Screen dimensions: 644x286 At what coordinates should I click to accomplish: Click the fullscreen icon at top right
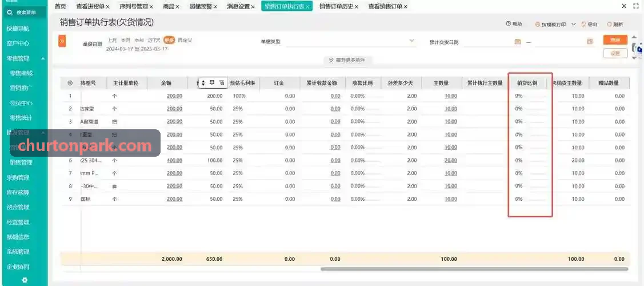click(636, 6)
